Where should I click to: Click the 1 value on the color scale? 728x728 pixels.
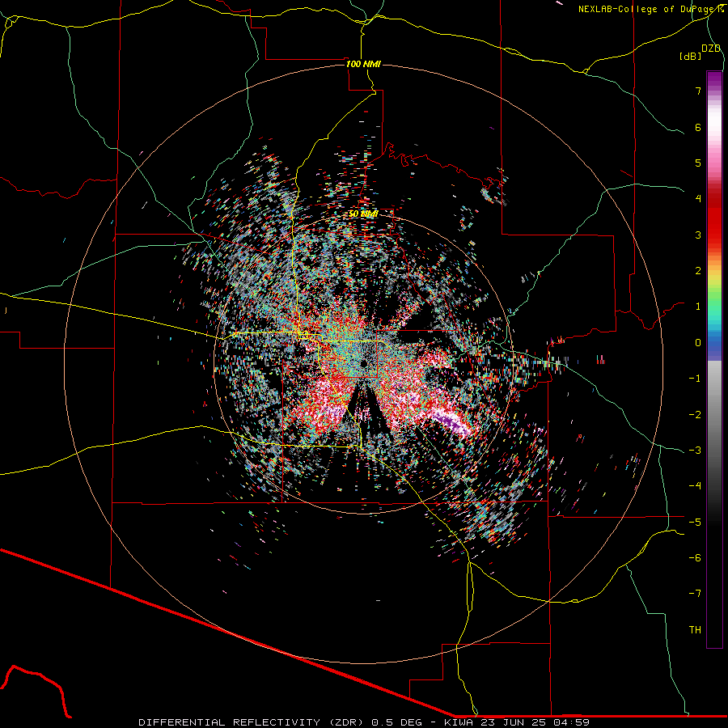pos(698,307)
